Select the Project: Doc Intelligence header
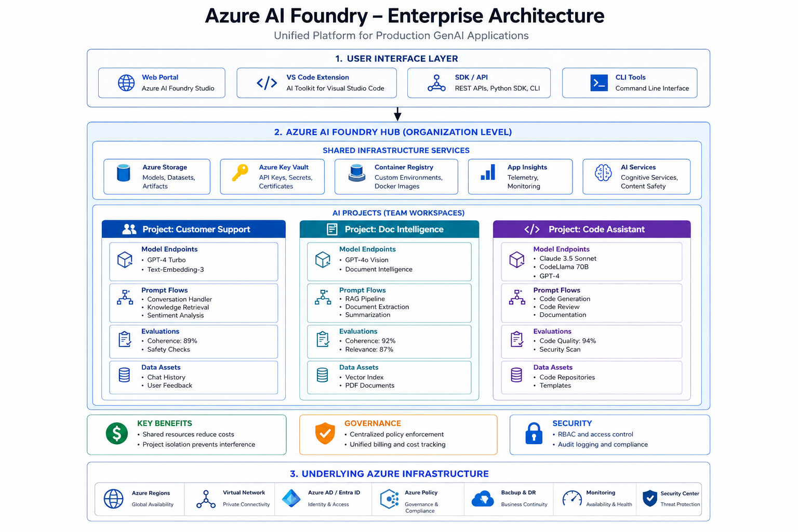 pyautogui.click(x=390, y=229)
